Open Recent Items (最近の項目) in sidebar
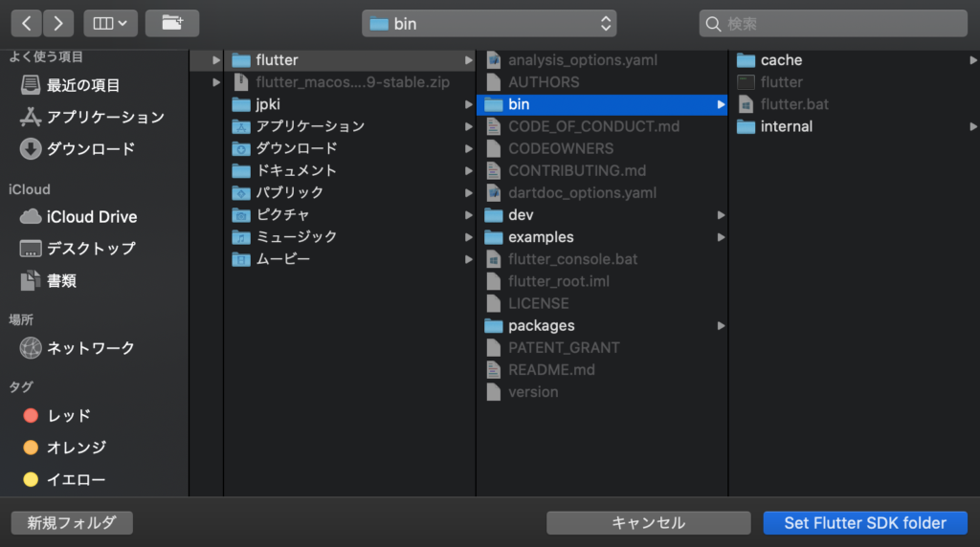The height and width of the screenshot is (547, 980). point(70,85)
